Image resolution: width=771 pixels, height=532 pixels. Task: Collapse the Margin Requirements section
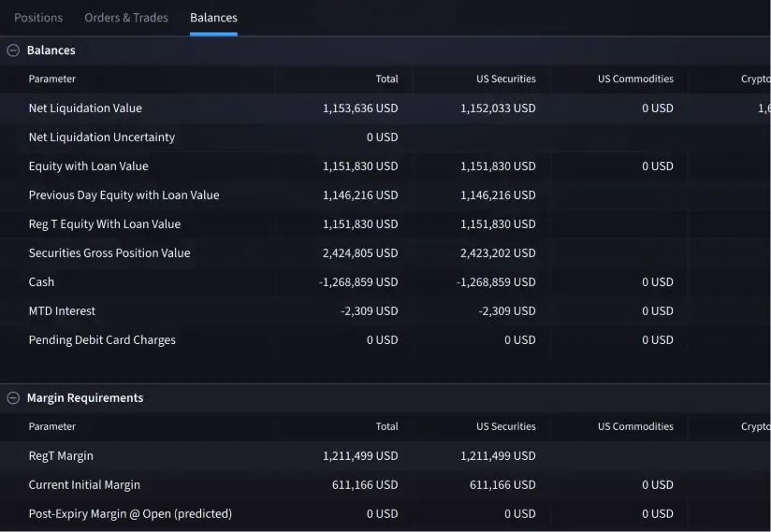13,397
